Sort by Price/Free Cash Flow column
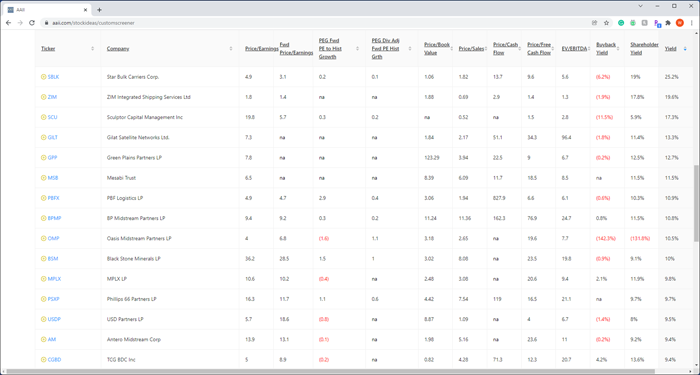The width and height of the screenshot is (700, 375). tap(540, 49)
